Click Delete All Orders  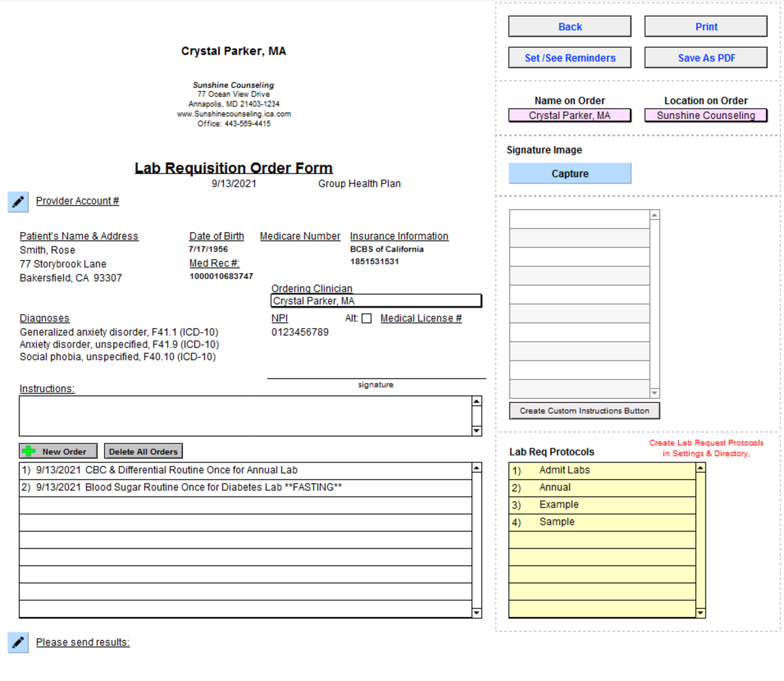click(143, 450)
